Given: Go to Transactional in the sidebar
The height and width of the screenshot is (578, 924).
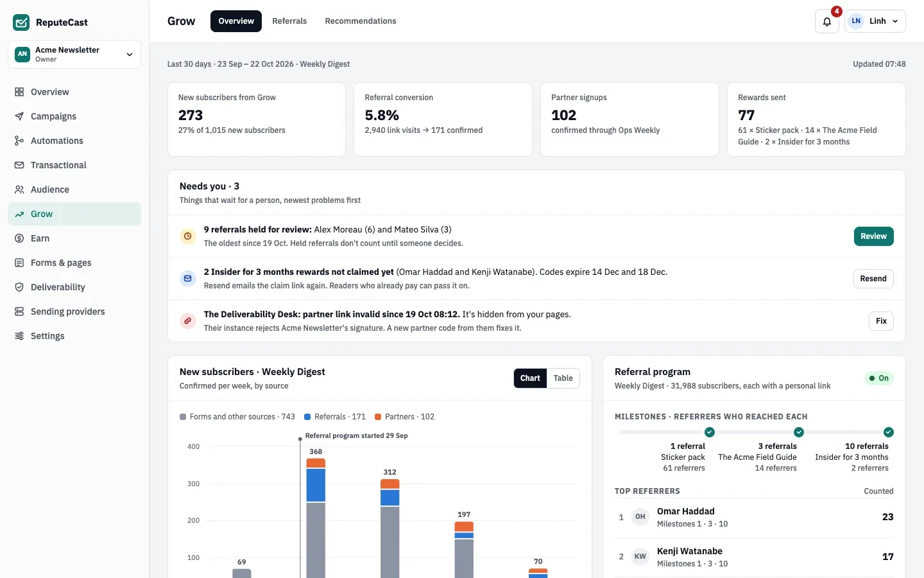Looking at the screenshot, I should pos(74,165).
